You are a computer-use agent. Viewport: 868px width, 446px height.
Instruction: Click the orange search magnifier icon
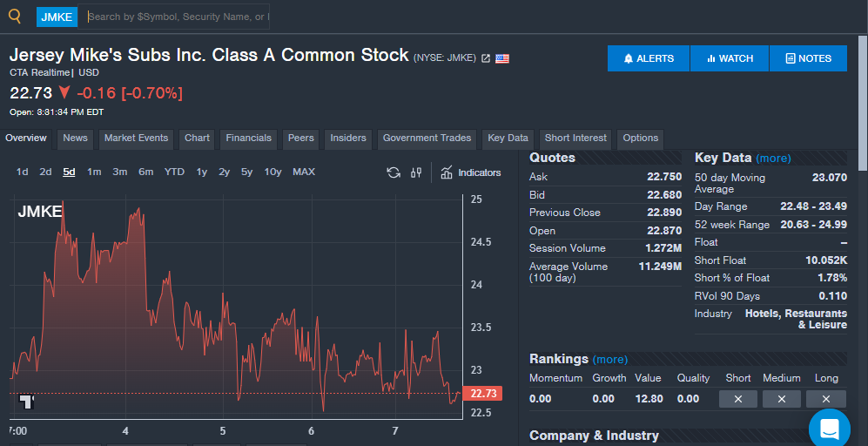15,17
